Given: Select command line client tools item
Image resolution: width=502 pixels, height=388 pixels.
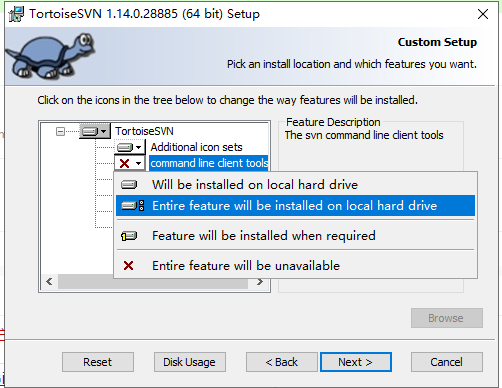Looking at the screenshot, I should [209, 163].
